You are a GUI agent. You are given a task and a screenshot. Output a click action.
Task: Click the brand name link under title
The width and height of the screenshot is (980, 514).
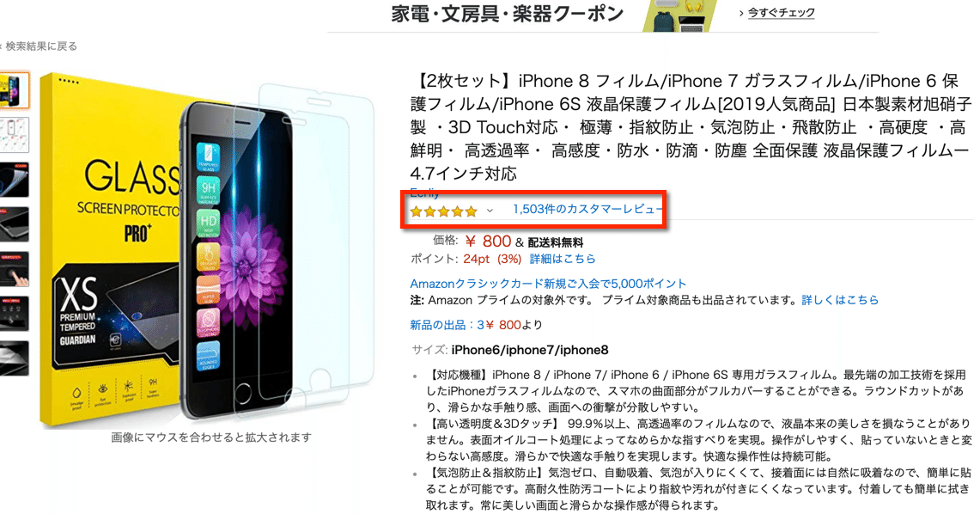425,193
